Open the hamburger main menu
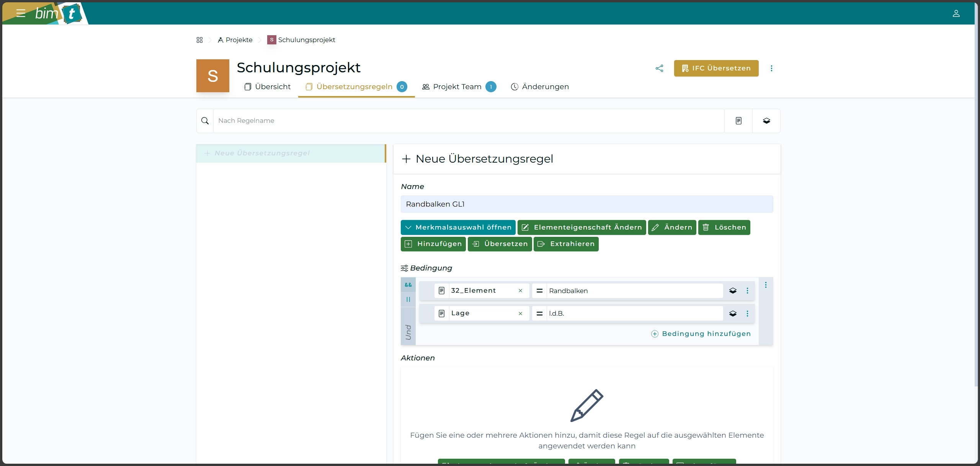Viewport: 980px width, 466px height. click(21, 13)
